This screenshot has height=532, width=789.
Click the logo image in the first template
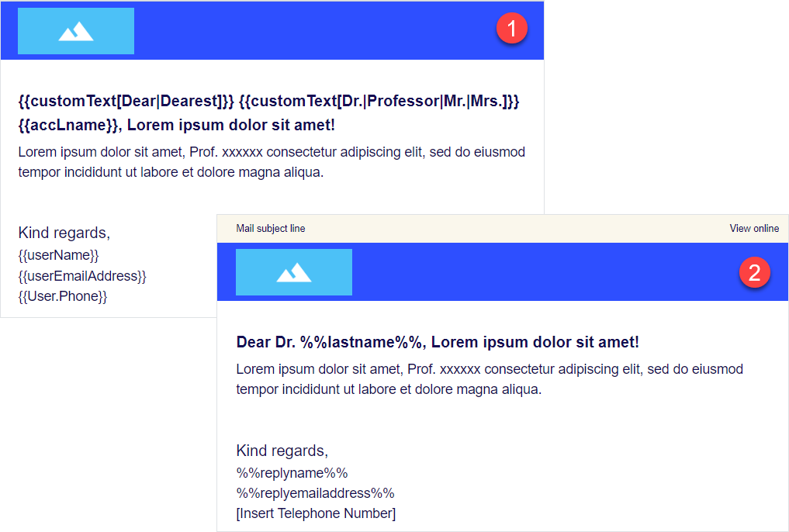(76, 31)
